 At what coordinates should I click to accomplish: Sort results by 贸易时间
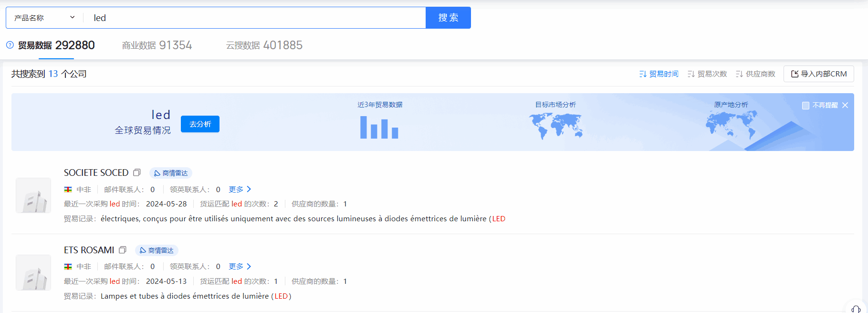click(659, 74)
